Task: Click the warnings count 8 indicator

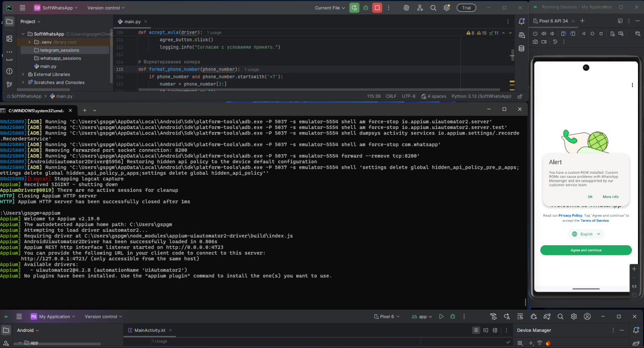Action: click(470, 33)
